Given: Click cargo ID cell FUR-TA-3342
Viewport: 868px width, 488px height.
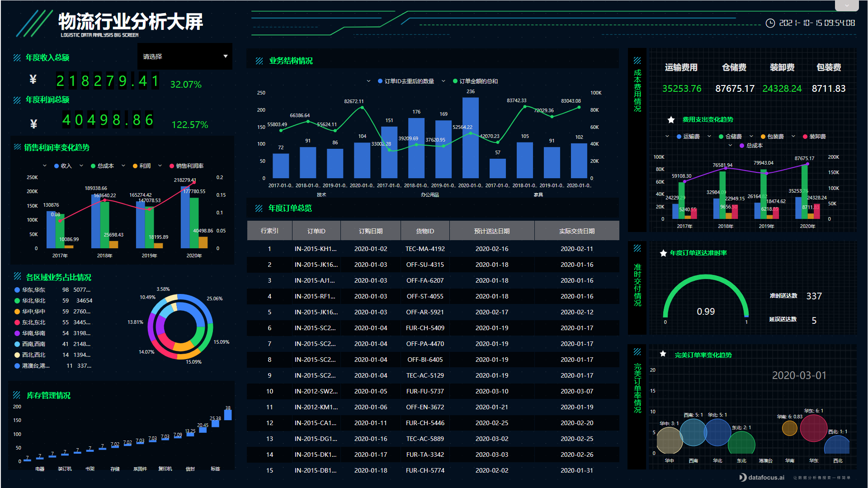Looking at the screenshot, I should 425,455.
